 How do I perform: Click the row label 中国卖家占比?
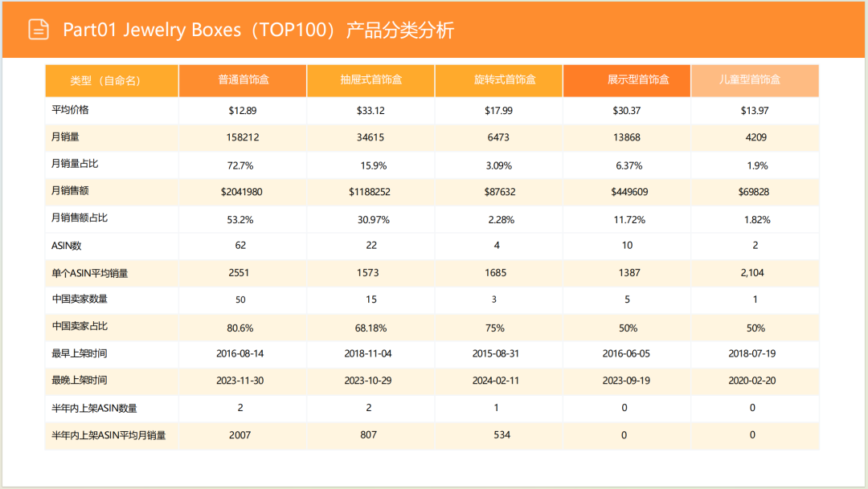point(80,326)
